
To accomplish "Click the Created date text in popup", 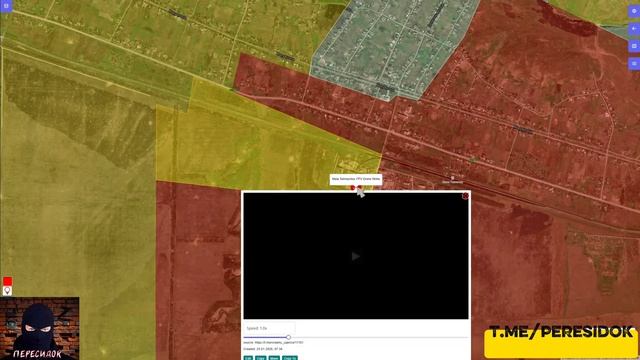I will pos(263,349).
